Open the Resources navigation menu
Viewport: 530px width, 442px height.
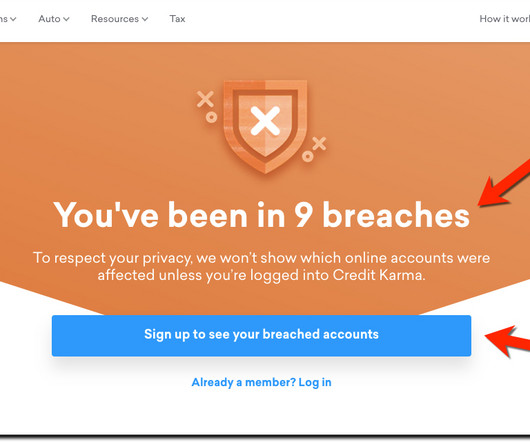click(x=120, y=19)
